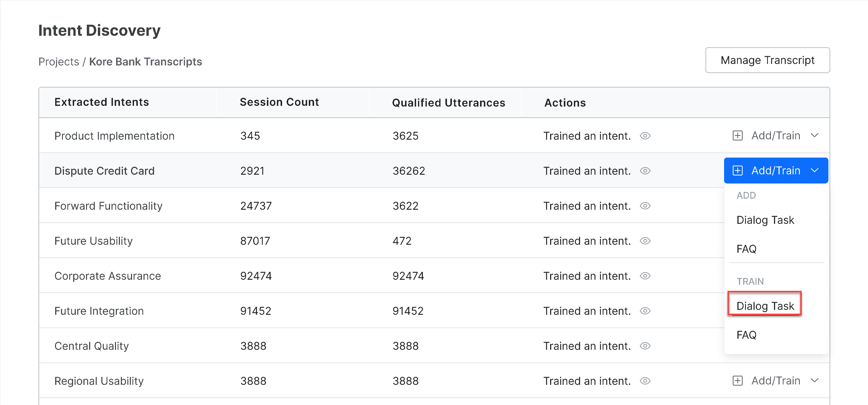Select FAQ under the TRAIN section
This screenshot has height=405, width=868.
(747, 335)
